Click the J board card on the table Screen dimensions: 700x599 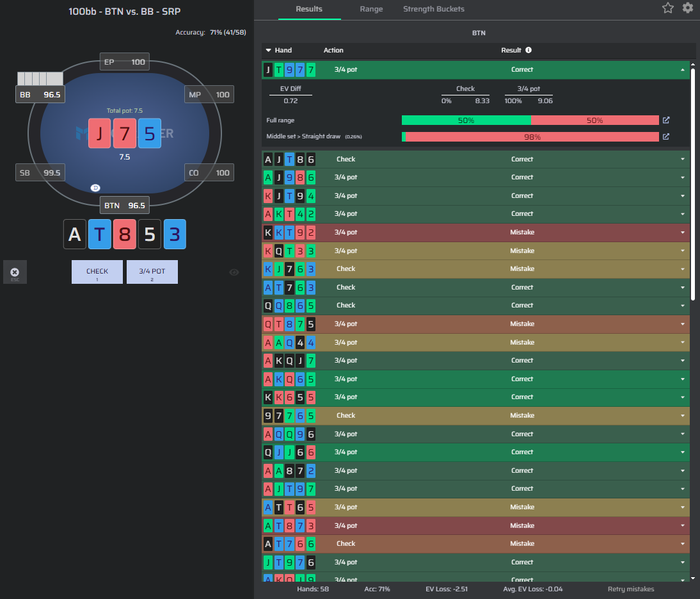tap(100, 133)
